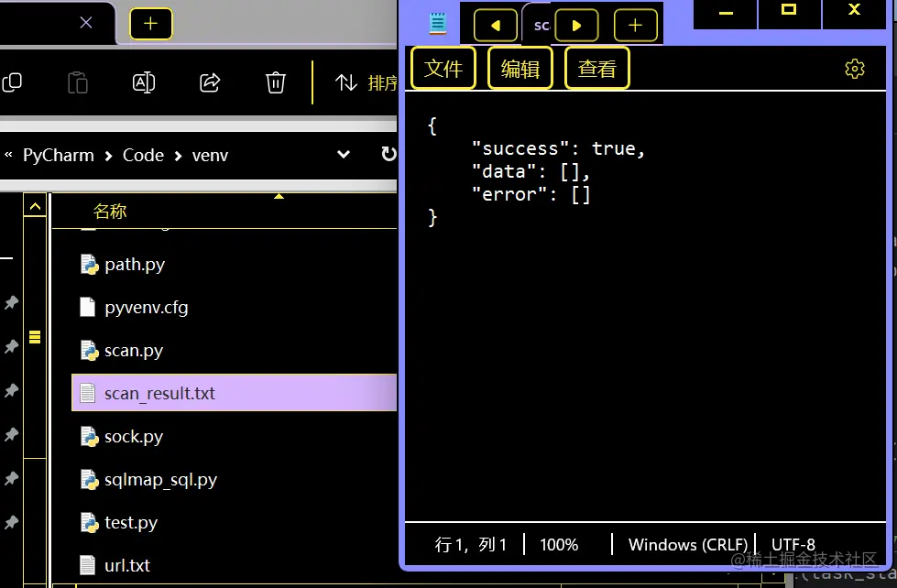Click the text icon of url.txt
Screen dimensions: 897x588
(x=88, y=565)
